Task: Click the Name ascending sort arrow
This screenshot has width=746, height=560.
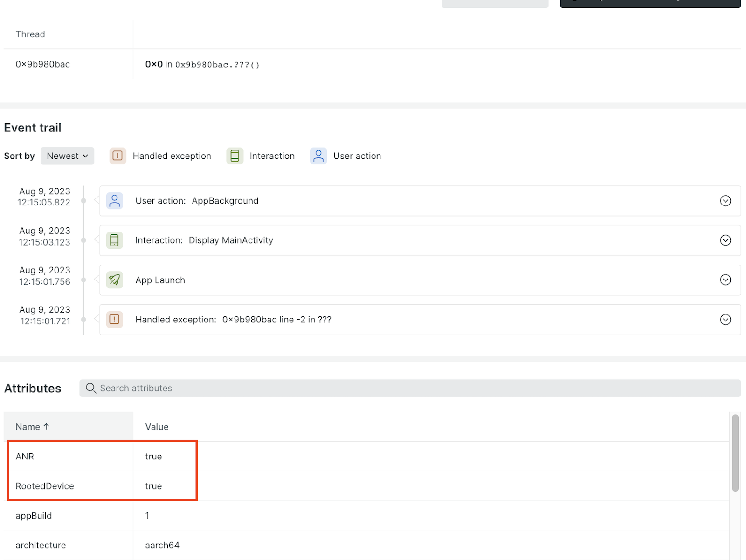Action: click(46, 427)
